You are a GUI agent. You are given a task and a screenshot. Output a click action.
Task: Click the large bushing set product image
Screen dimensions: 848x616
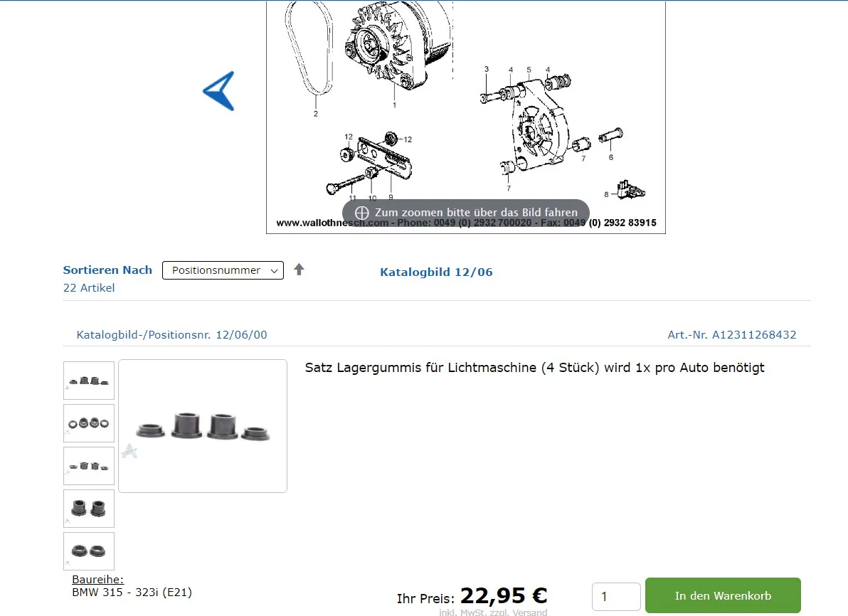pos(203,426)
